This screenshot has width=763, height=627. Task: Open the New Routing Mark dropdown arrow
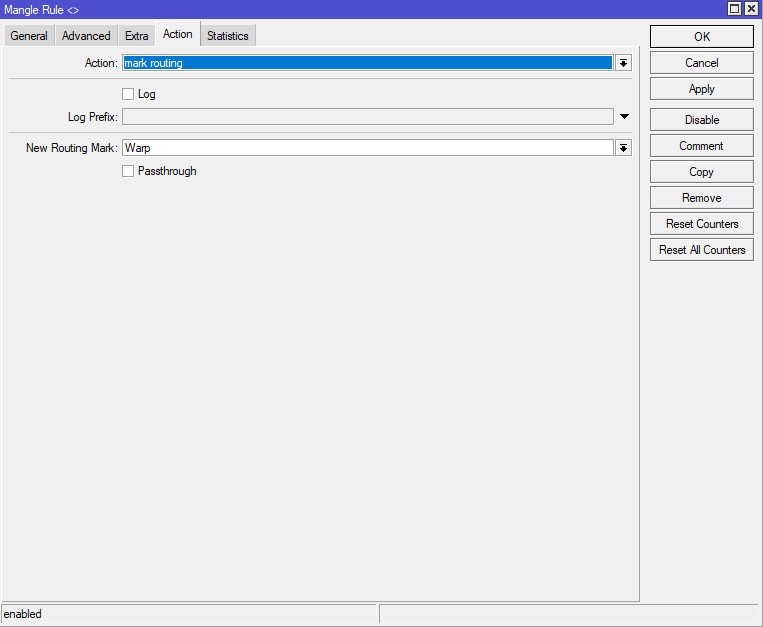[x=623, y=148]
